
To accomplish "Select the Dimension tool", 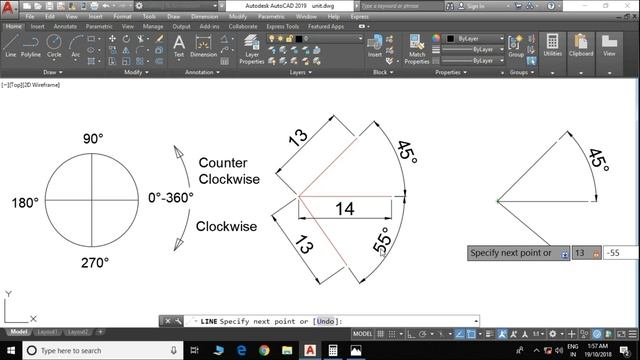I will (x=203, y=46).
